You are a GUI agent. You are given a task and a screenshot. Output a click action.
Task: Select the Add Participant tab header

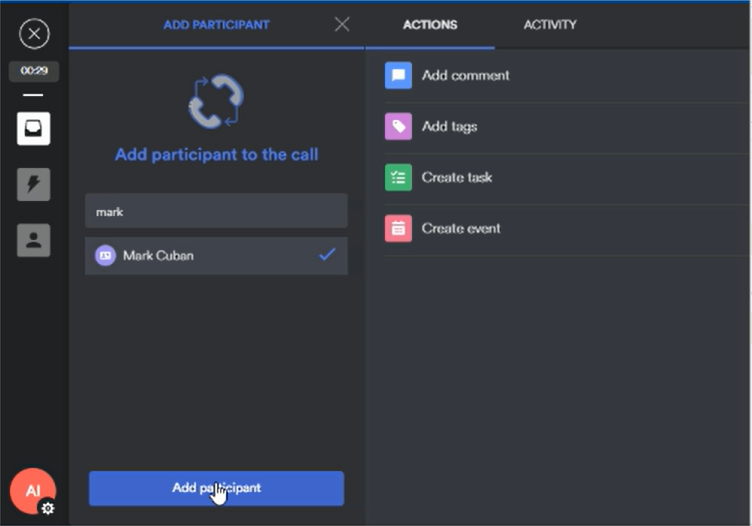(216, 25)
